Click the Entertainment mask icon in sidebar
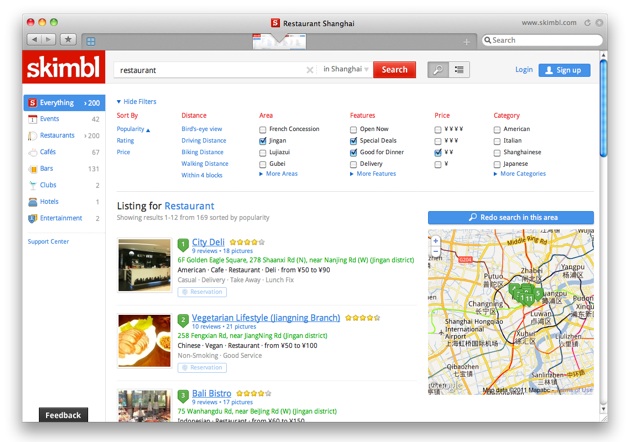 tap(33, 218)
